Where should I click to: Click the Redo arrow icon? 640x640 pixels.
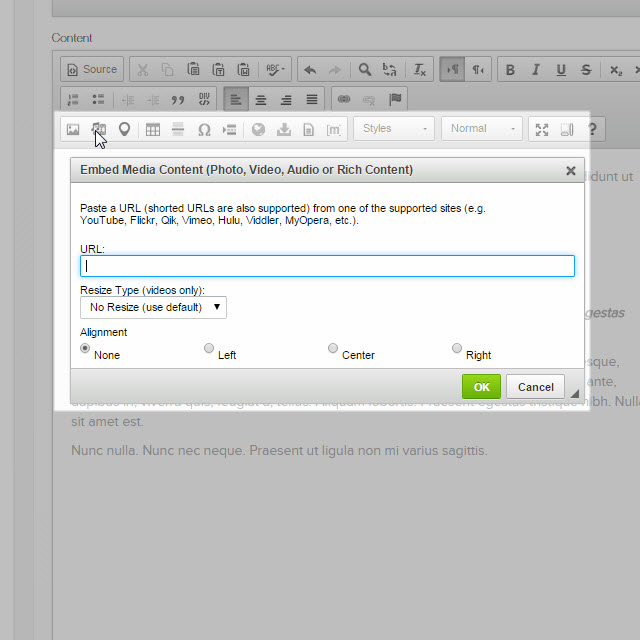point(335,70)
